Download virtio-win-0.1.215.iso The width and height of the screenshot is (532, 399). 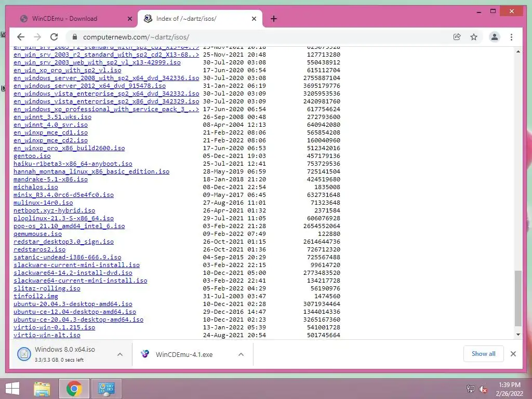(54, 328)
